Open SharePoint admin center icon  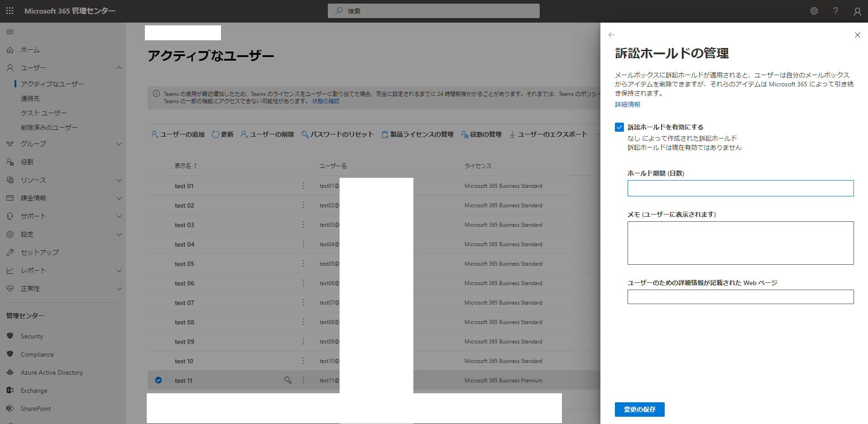10,408
